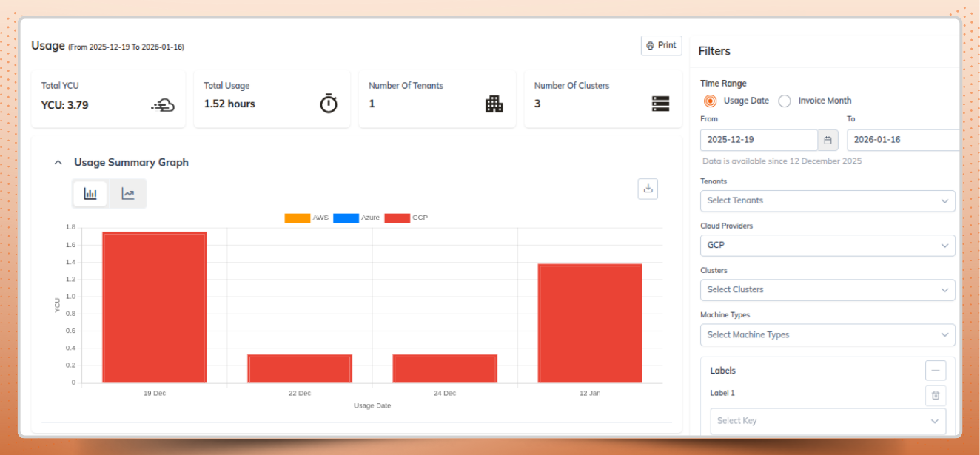The image size is (980, 455).
Task: Switch to the line chart view icon
Action: [x=127, y=193]
